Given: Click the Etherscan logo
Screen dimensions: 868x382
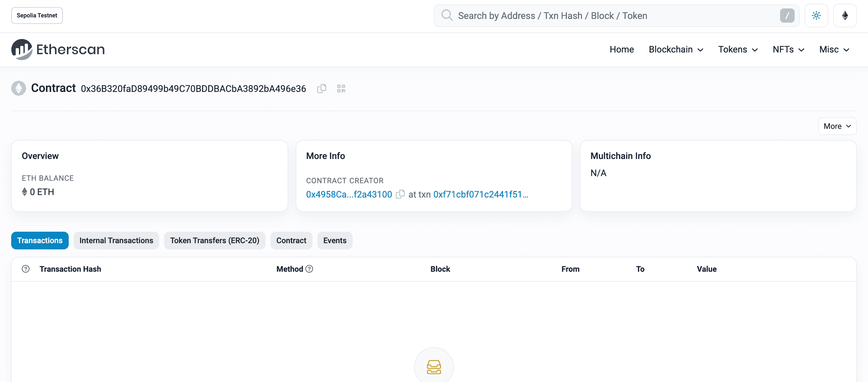Looking at the screenshot, I should pyautogui.click(x=58, y=49).
